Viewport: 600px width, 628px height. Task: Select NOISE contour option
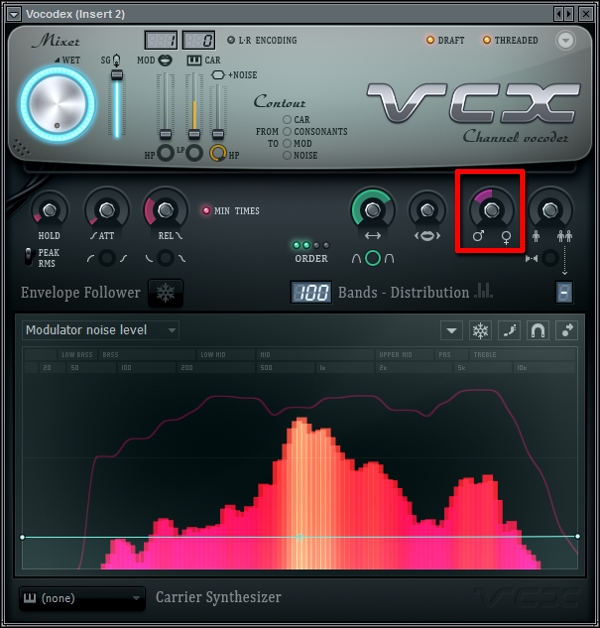(x=287, y=155)
